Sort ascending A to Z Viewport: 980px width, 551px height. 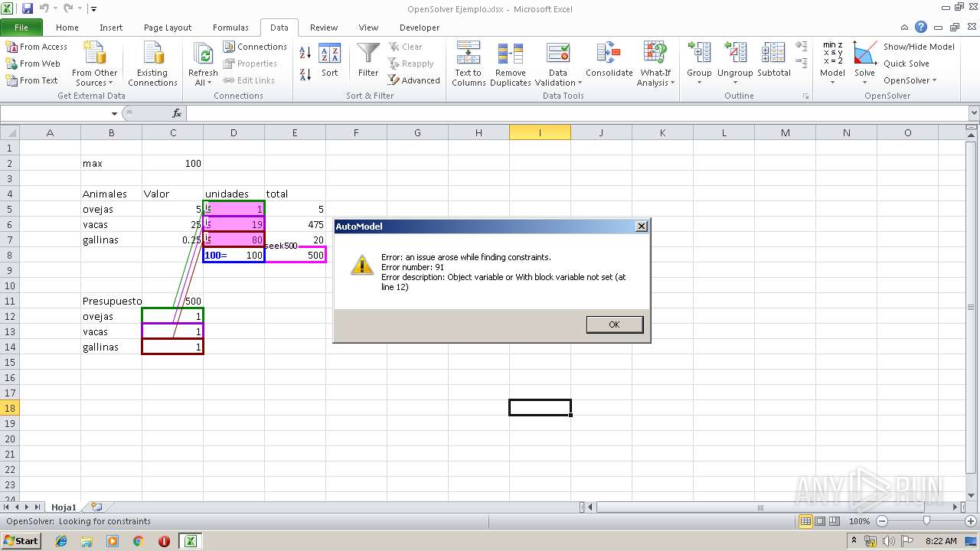(305, 52)
